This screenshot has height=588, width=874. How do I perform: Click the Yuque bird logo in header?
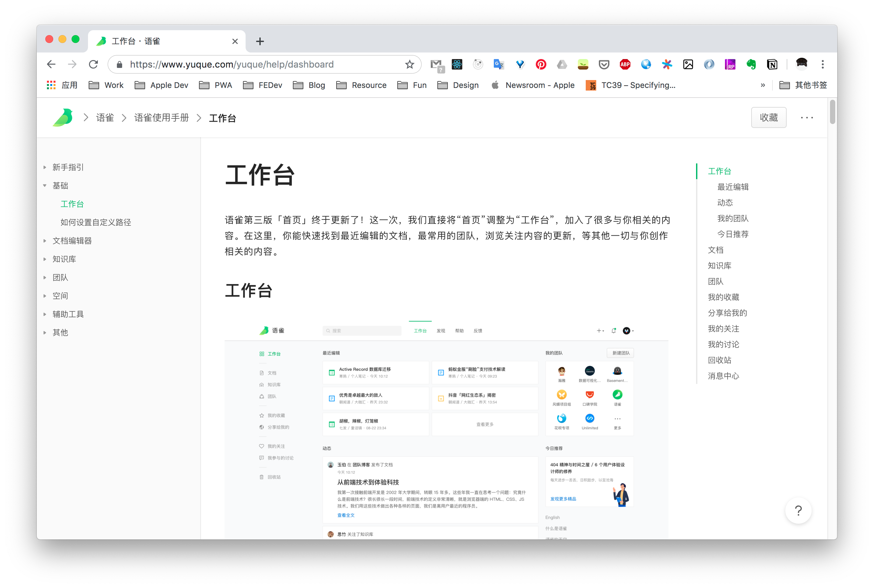pyautogui.click(x=63, y=118)
